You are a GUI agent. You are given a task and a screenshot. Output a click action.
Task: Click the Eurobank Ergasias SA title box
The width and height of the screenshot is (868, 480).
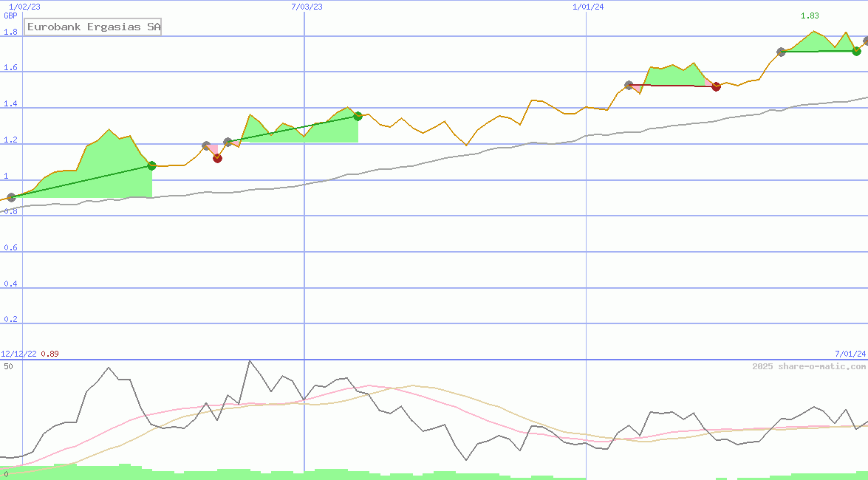point(92,27)
